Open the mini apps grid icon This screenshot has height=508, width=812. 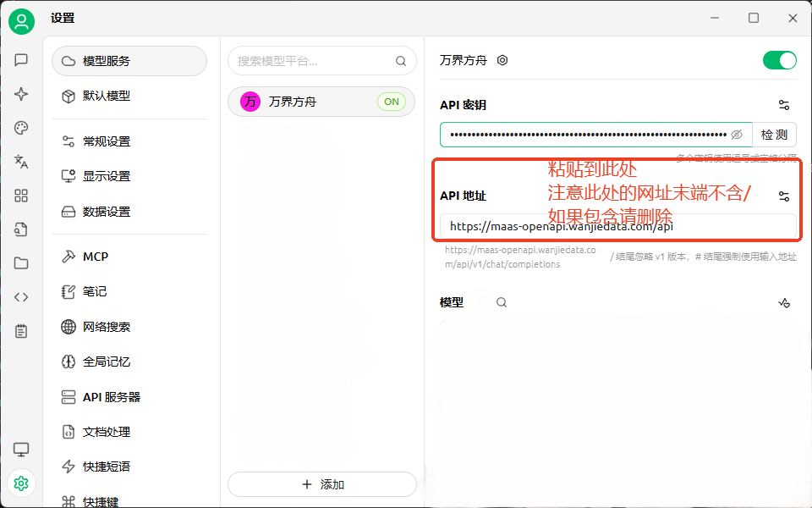pyautogui.click(x=21, y=196)
